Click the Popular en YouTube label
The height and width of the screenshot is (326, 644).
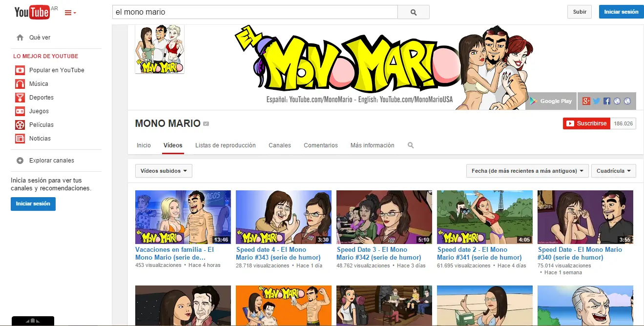[x=57, y=70]
